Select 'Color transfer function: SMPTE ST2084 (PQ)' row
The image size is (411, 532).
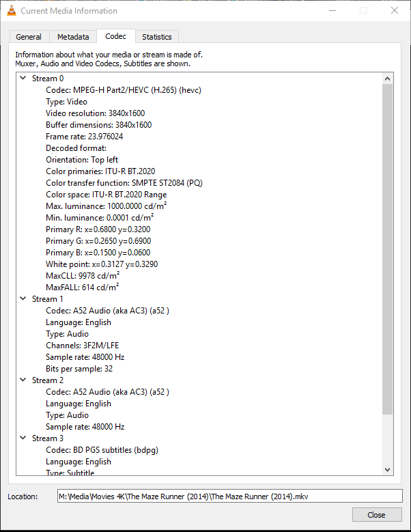click(124, 182)
